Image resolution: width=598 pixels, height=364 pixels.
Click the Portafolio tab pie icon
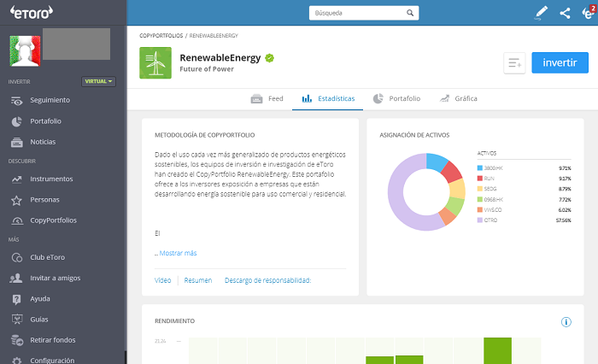(x=378, y=98)
